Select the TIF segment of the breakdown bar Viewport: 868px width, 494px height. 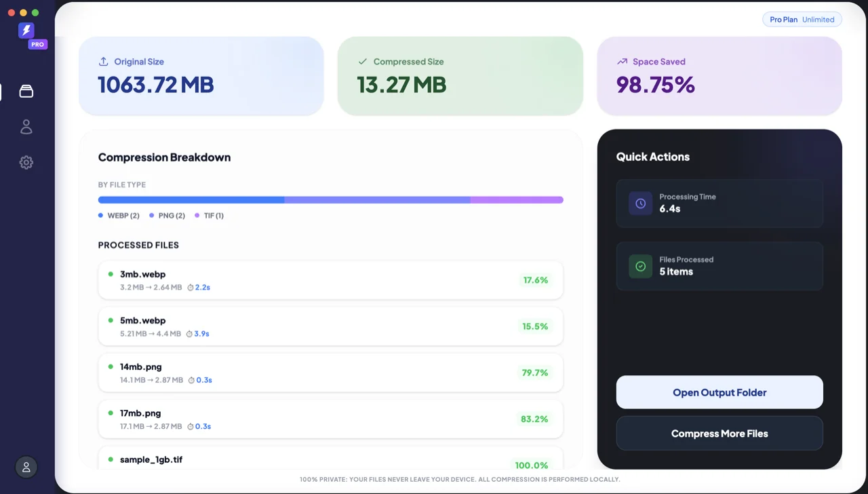[517, 200]
